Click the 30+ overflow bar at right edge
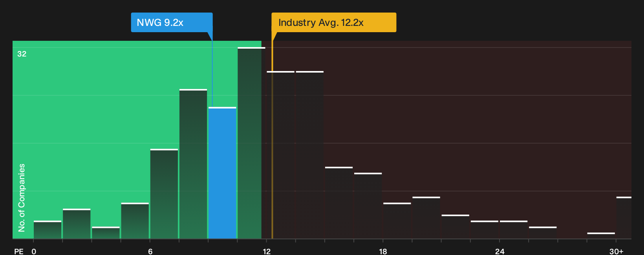Viewport: 644px width, 255px height. [x=624, y=218]
